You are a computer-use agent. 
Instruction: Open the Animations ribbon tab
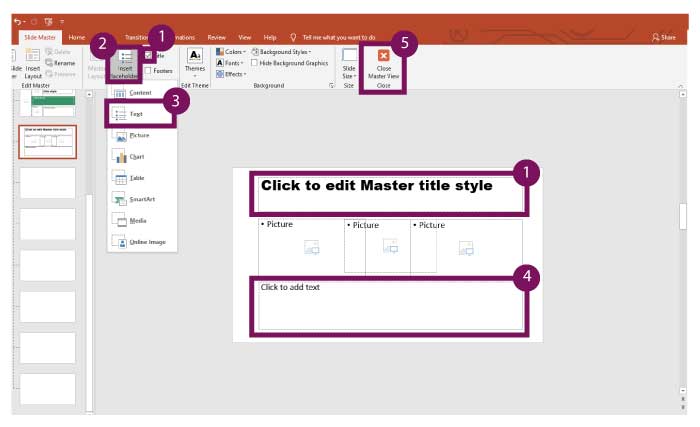pos(187,38)
